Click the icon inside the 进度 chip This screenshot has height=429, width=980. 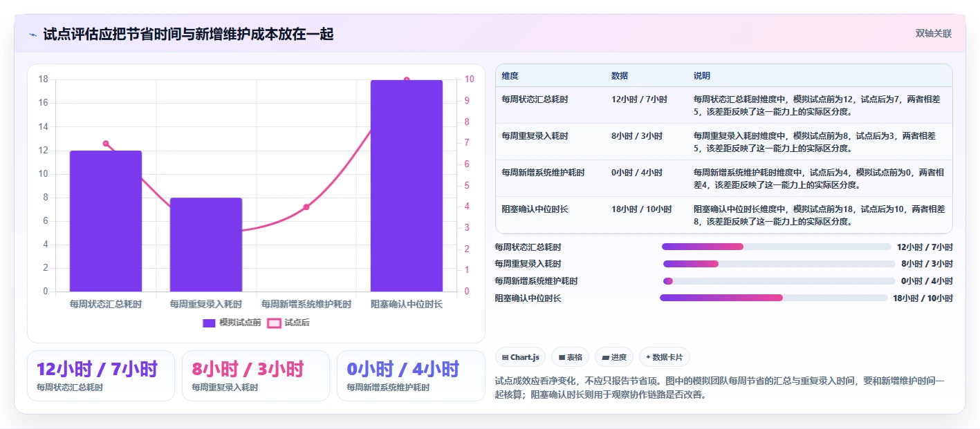tap(606, 358)
